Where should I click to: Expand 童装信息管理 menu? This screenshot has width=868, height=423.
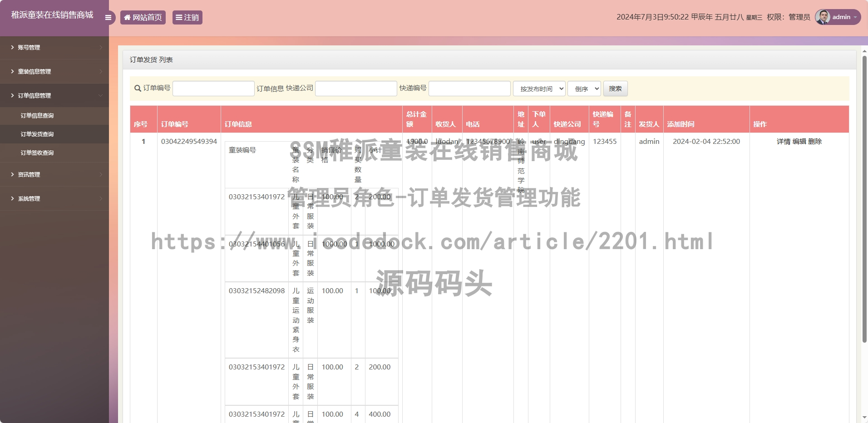pos(54,71)
